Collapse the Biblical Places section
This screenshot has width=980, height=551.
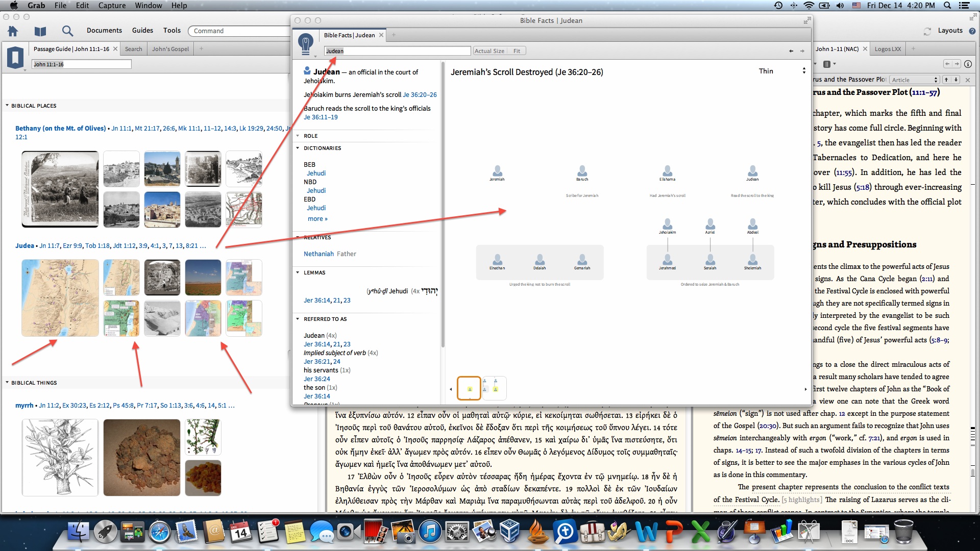(x=7, y=106)
